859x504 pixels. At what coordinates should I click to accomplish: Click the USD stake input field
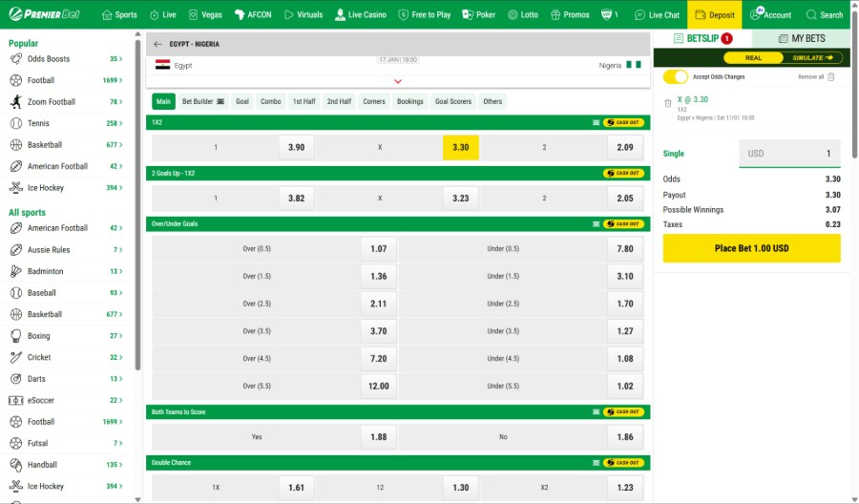(x=789, y=154)
